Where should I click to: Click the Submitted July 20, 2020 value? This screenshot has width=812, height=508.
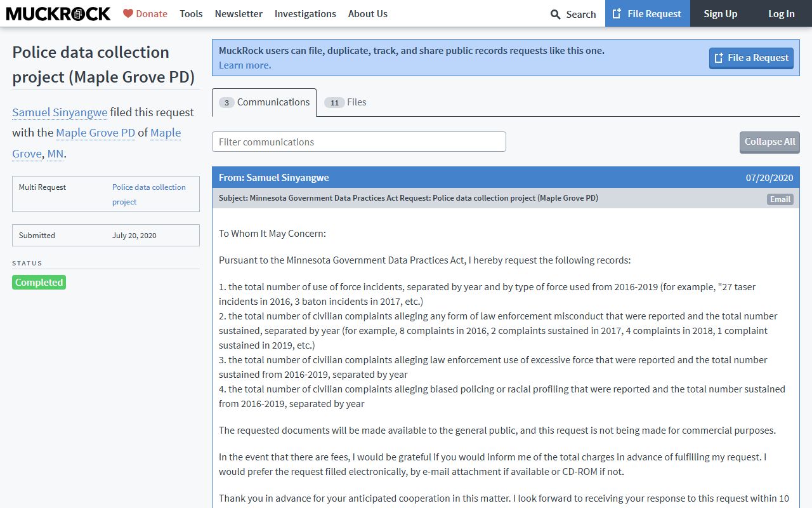pyautogui.click(x=134, y=236)
